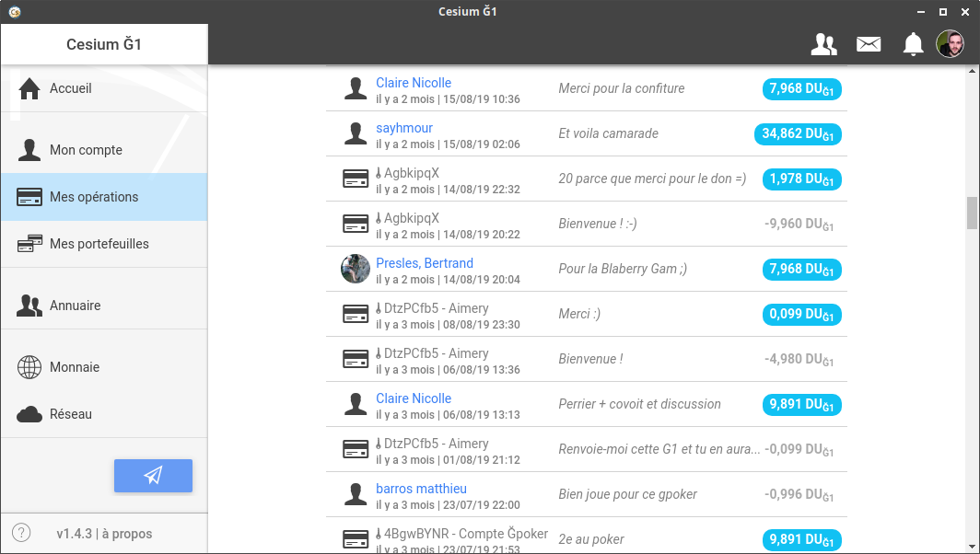Image resolution: width=980 pixels, height=554 pixels.
Task: Click the blue send payment button
Action: click(153, 475)
